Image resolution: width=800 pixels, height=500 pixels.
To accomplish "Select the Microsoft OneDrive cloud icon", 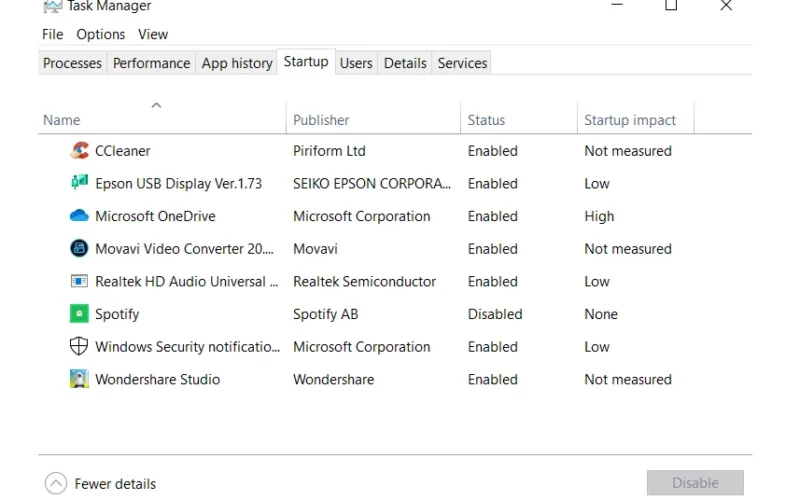I will pos(79,215).
